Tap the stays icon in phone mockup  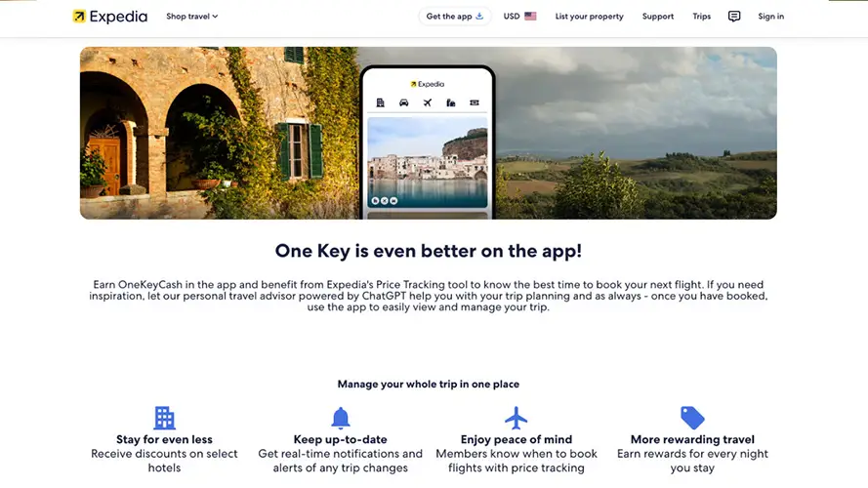pyautogui.click(x=381, y=102)
